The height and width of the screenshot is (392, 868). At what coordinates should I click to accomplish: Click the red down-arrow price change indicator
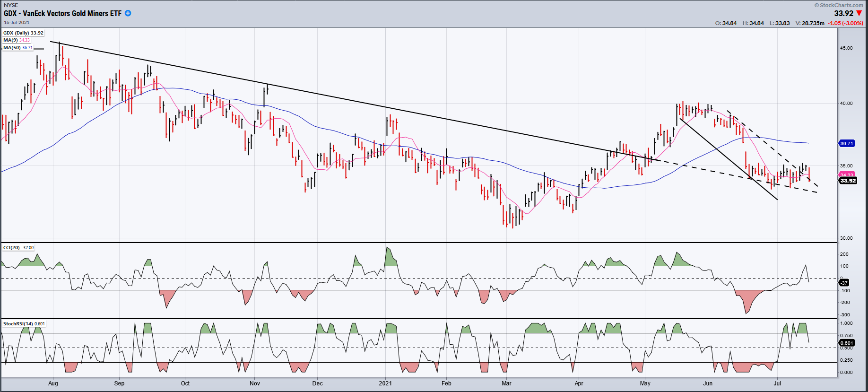pos(859,13)
